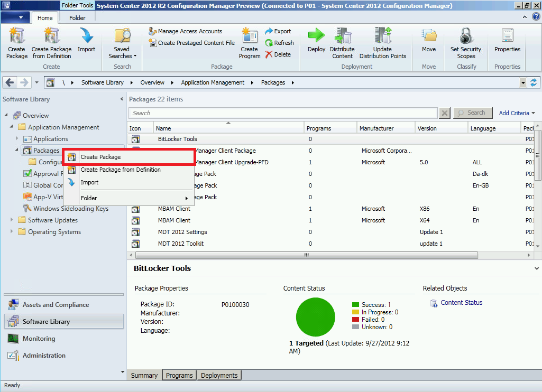542x392 pixels.
Task: Open the Administration workspace
Action: point(64,356)
